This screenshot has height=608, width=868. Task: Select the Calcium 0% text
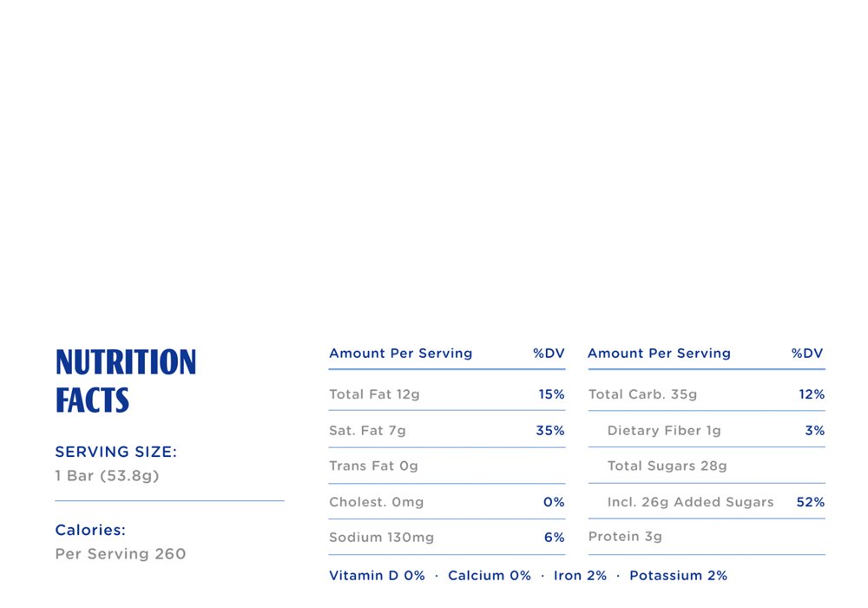[489, 576]
